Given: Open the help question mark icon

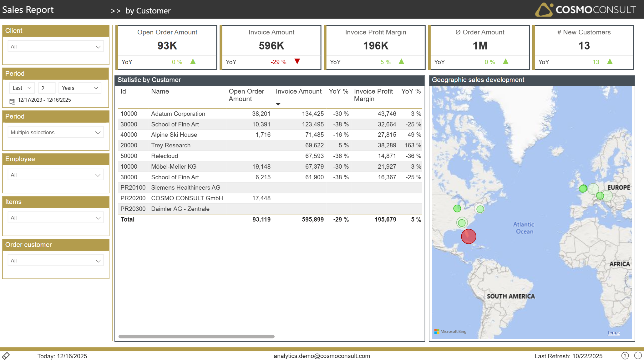Looking at the screenshot, I should [625, 356].
